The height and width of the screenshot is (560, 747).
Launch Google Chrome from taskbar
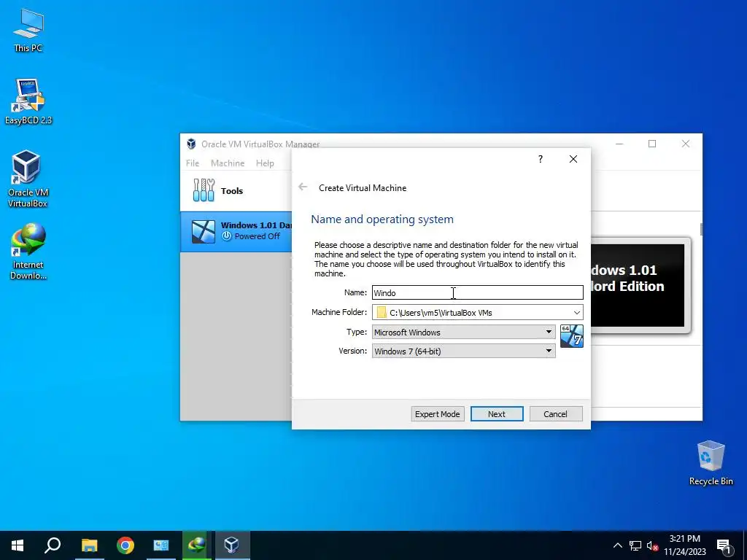(x=125, y=545)
